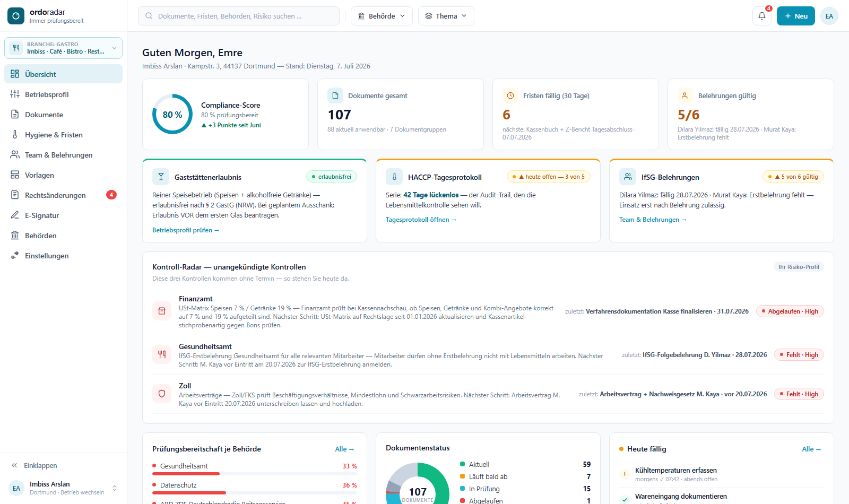Click the In Prüfung legend swatch
Image resolution: width=849 pixels, height=504 pixels.
[463, 489]
